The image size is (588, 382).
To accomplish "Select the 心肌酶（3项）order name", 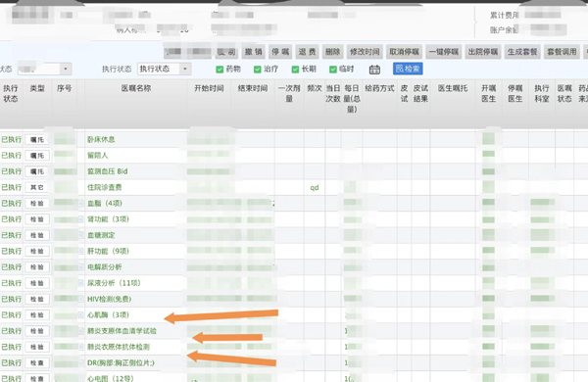I will pos(108,314).
